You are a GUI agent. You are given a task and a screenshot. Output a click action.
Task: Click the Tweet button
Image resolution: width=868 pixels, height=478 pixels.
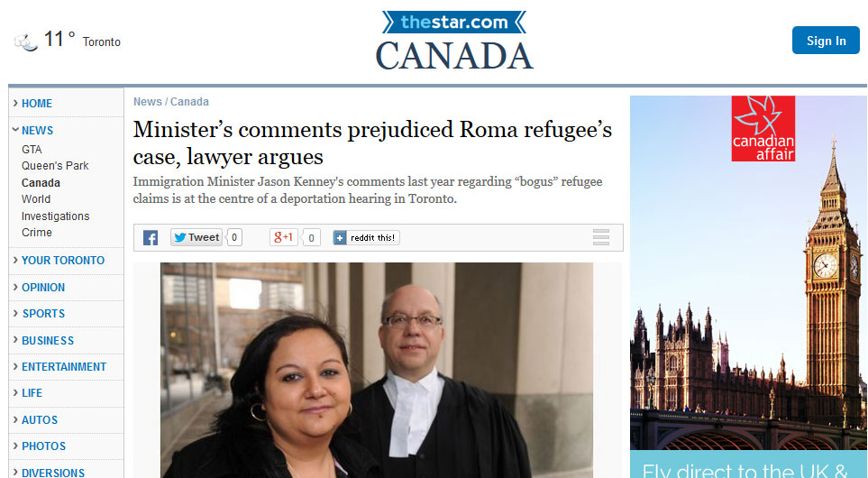point(196,237)
